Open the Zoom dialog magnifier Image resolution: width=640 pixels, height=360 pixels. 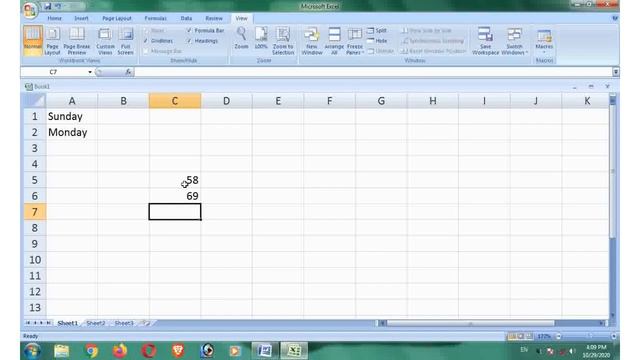pyautogui.click(x=241, y=38)
